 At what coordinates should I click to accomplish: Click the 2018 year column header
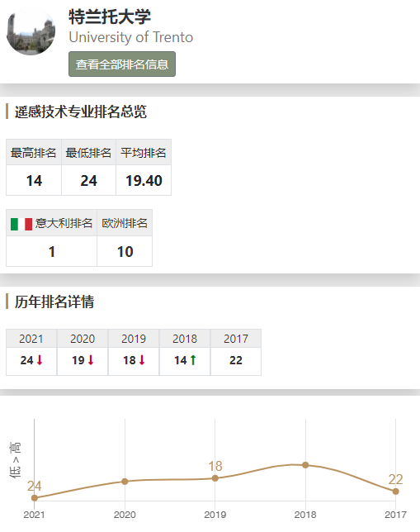click(x=185, y=339)
